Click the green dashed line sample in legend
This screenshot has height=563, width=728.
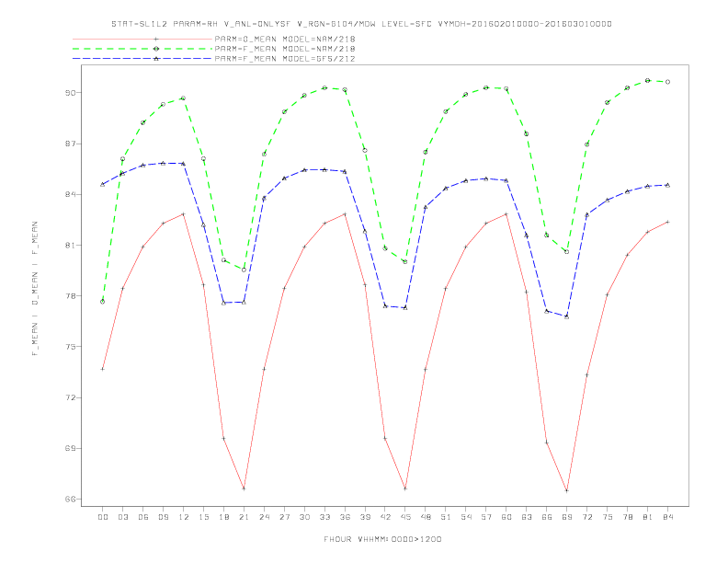pyautogui.click(x=142, y=49)
